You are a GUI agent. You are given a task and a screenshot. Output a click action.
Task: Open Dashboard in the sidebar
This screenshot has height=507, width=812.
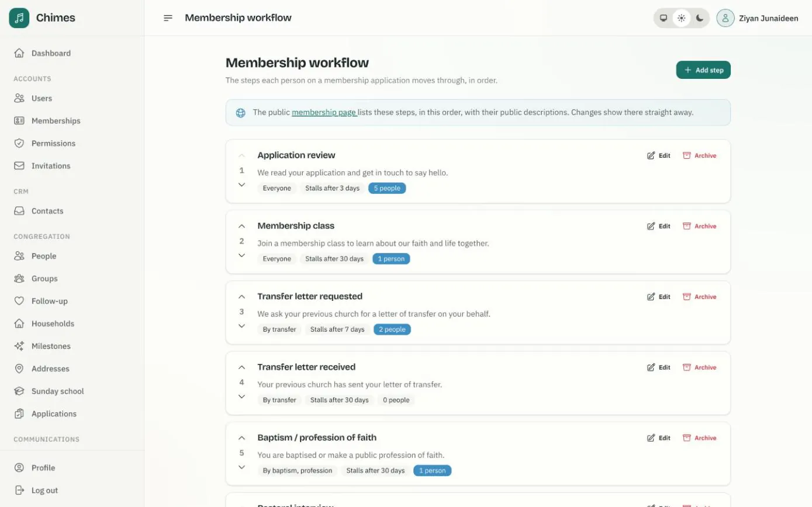tap(72, 53)
